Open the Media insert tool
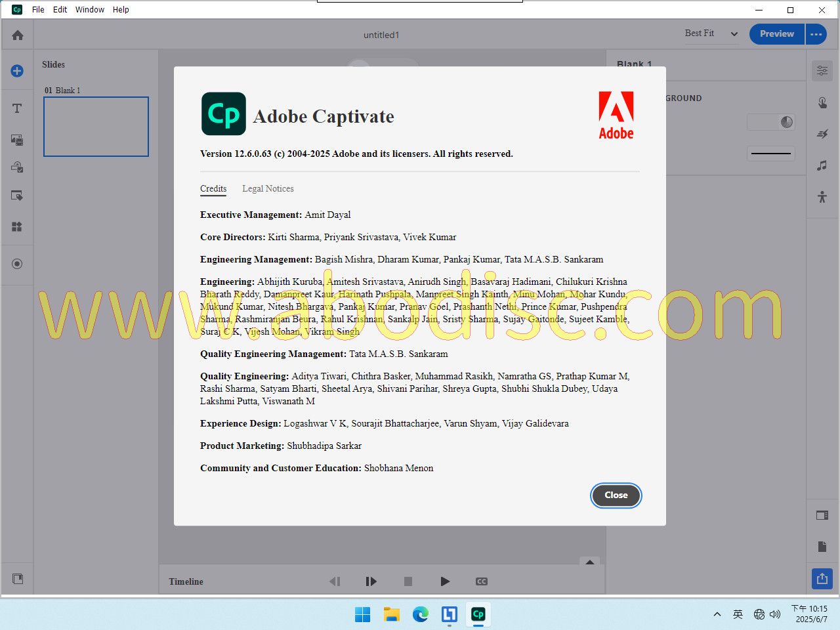 coord(17,140)
